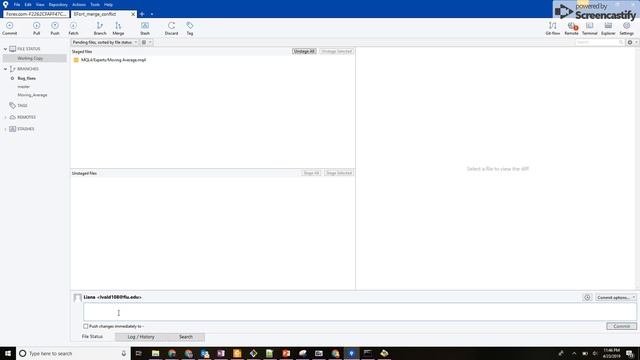
Task: Open the Merge tool in toolbar
Action: pos(118,28)
